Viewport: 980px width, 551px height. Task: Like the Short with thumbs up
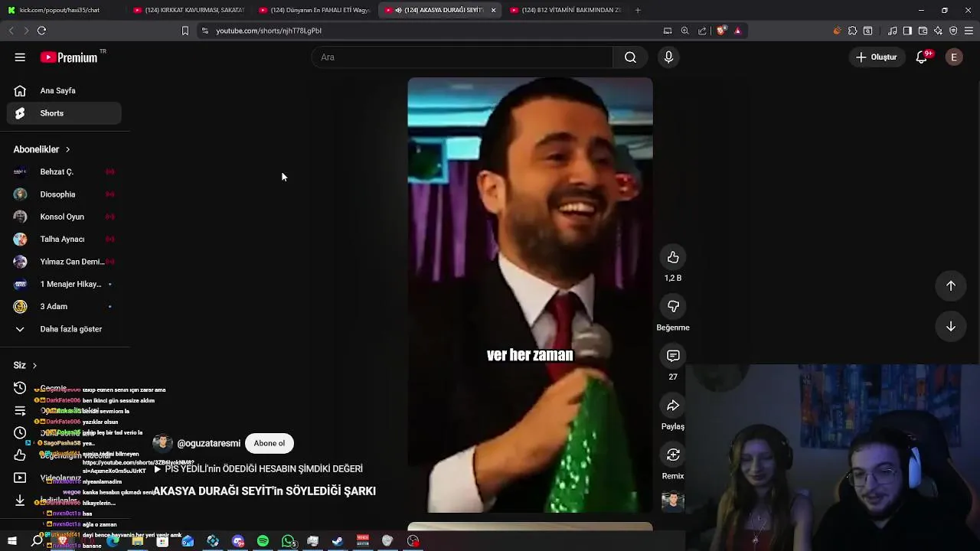673,257
